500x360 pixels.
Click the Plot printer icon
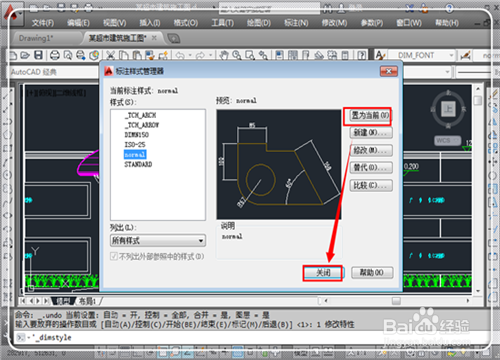55,55
